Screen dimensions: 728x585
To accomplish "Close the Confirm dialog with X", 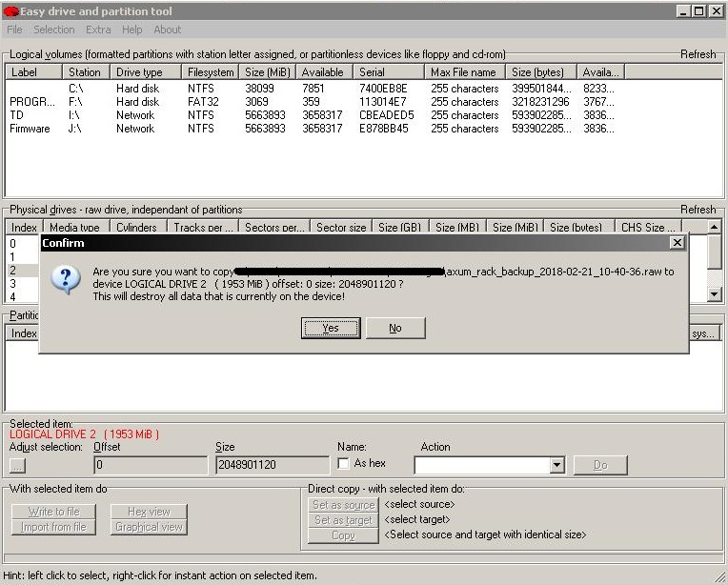I will (677, 243).
